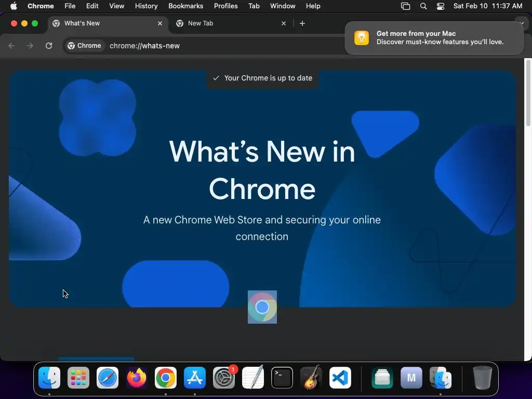Open the Window menu
Image resolution: width=532 pixels, height=399 pixels.
[x=283, y=6]
